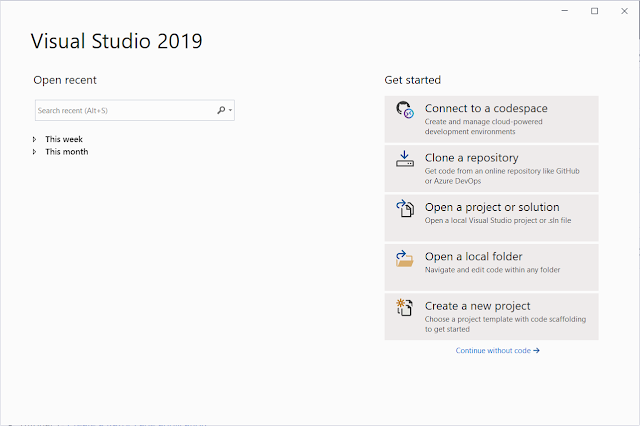This screenshot has width=640, height=426.
Task: Click the Clone a repository title
Action: 471,158
